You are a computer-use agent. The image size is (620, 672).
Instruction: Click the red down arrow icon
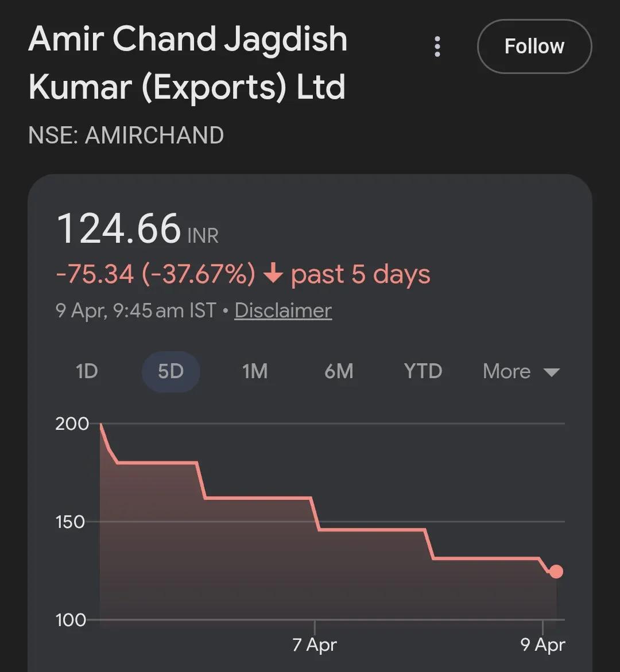pos(273,274)
